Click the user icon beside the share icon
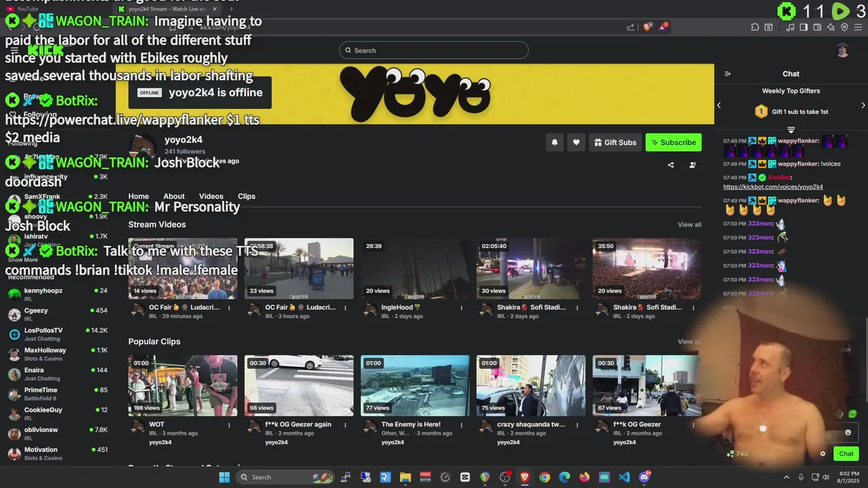868x488 pixels. tap(692, 165)
